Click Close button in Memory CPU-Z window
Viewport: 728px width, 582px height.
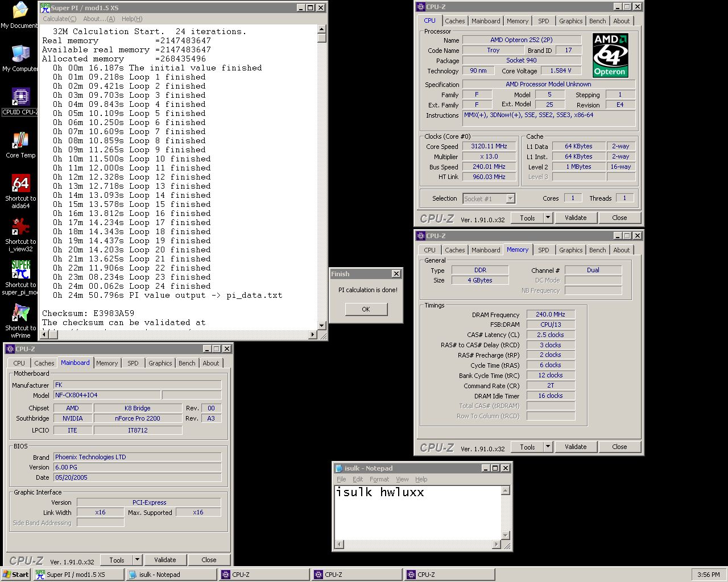pyautogui.click(x=619, y=447)
